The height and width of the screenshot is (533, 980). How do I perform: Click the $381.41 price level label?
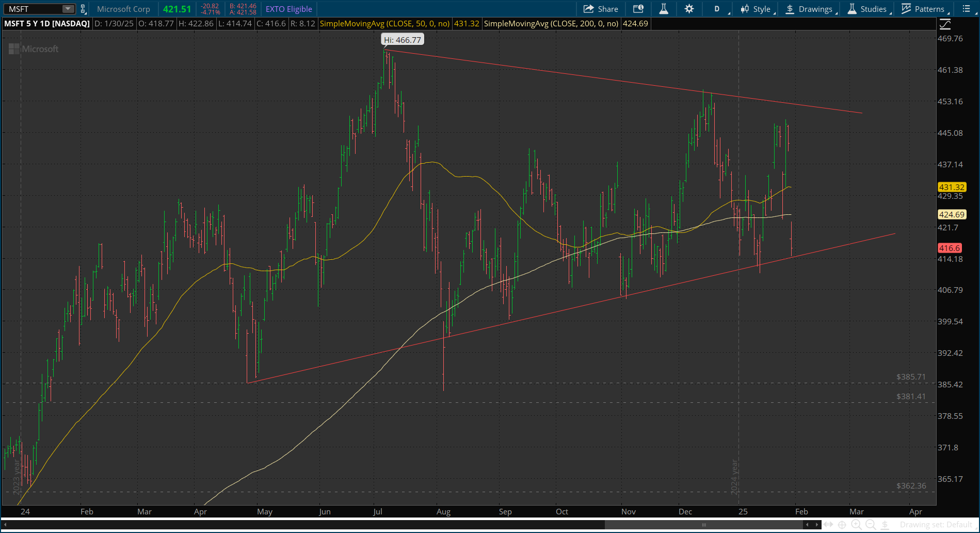[911, 397]
